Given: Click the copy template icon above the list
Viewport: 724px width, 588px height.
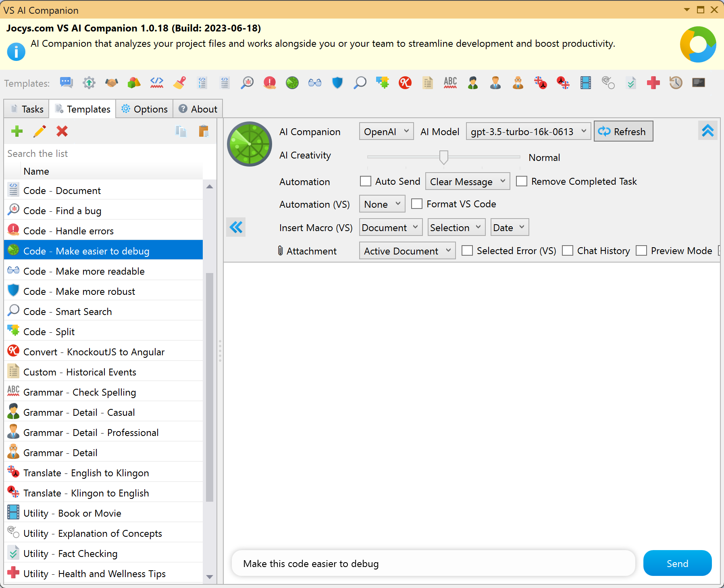Looking at the screenshot, I should (x=181, y=131).
